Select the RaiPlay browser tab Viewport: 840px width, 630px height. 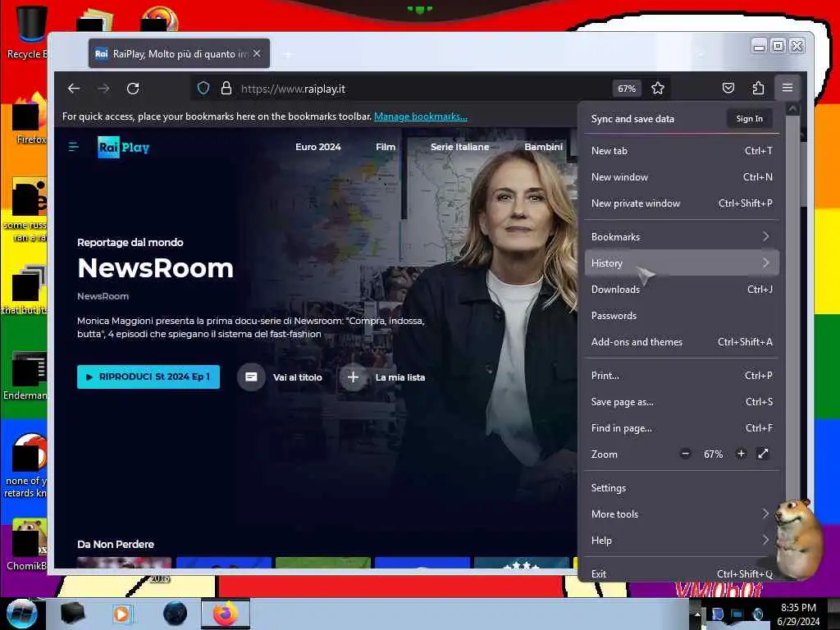(179, 53)
